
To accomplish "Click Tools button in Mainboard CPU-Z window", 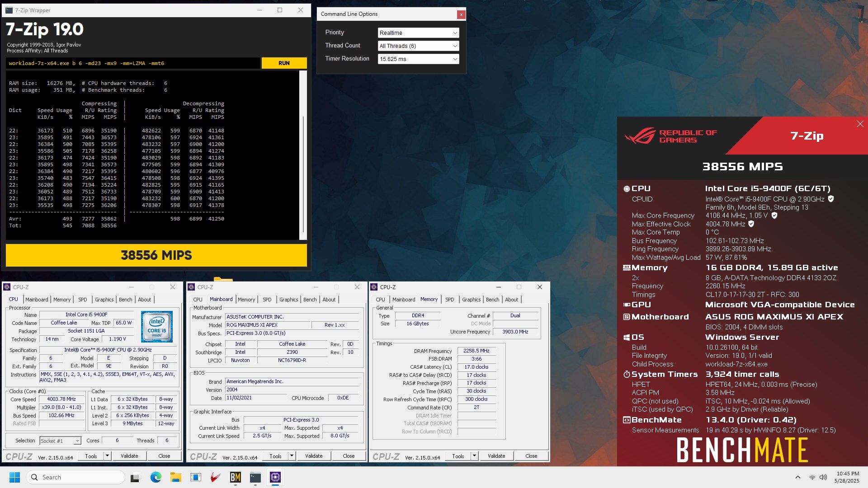I will [x=275, y=456].
